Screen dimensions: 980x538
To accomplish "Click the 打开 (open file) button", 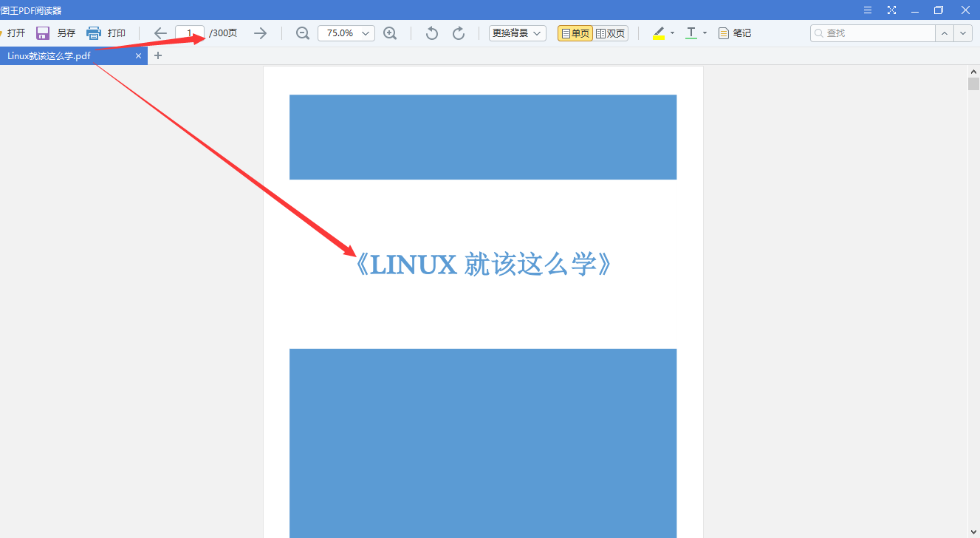I will [13, 33].
